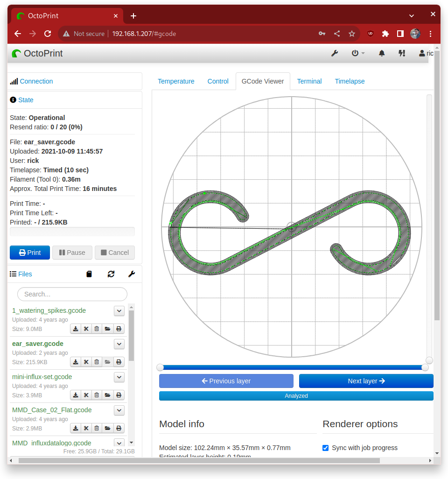Screen dimensions: 448x479
Task: Open the Terminal tab
Action: click(x=309, y=81)
